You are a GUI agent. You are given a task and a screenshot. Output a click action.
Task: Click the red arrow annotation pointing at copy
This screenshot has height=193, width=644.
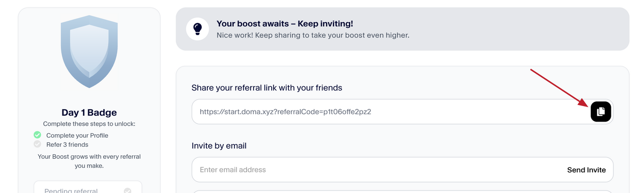tap(560, 88)
